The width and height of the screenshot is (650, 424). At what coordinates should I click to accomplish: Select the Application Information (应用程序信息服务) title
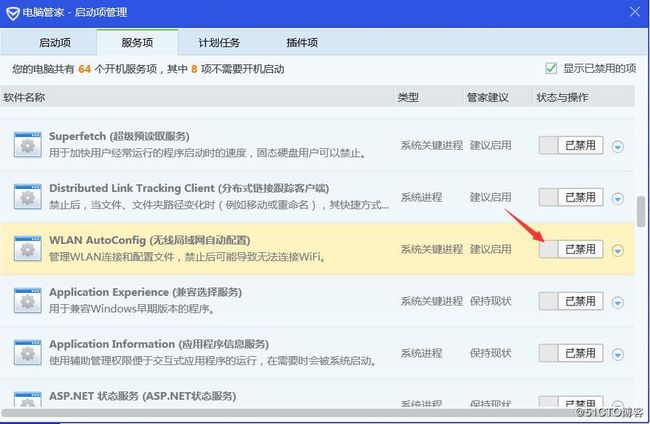pos(159,344)
